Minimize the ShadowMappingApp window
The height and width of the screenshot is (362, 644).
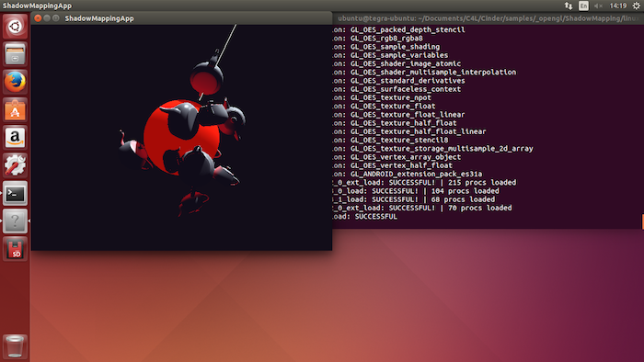point(47,18)
